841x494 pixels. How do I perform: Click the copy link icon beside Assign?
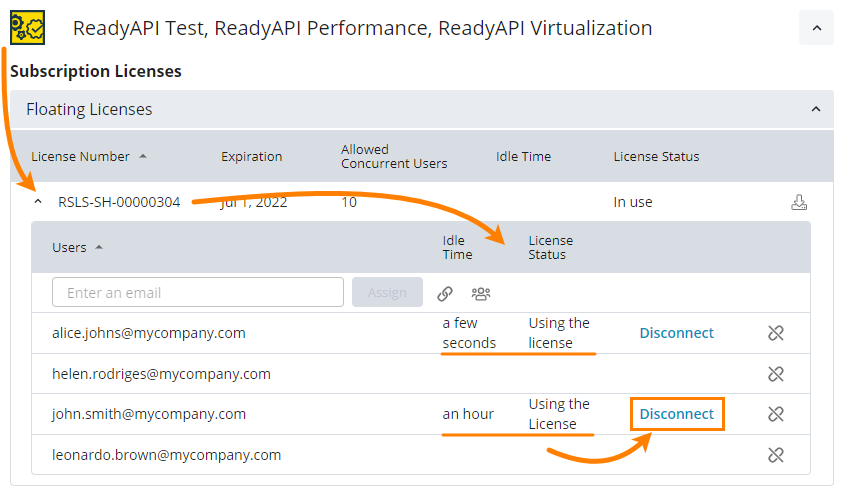click(445, 293)
